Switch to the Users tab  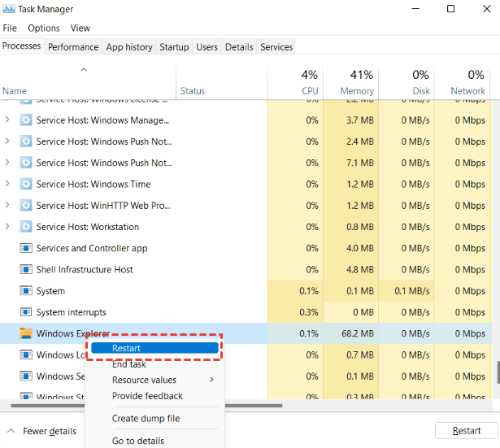pos(207,47)
